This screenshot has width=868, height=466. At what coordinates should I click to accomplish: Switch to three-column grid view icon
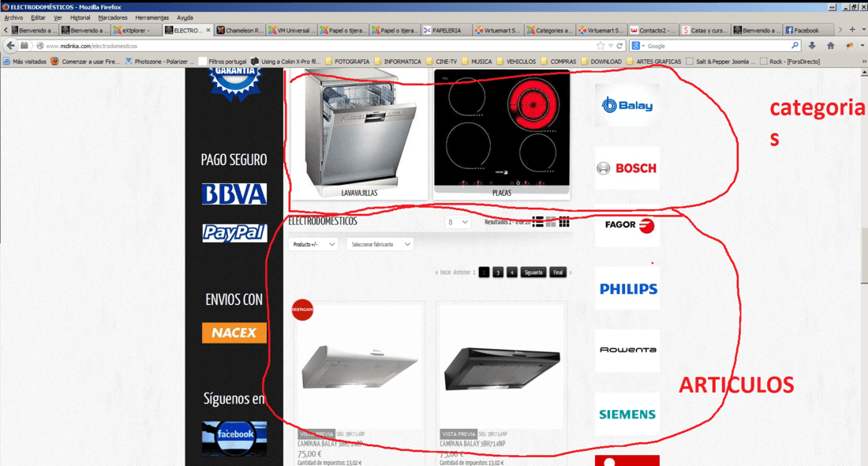click(x=564, y=222)
